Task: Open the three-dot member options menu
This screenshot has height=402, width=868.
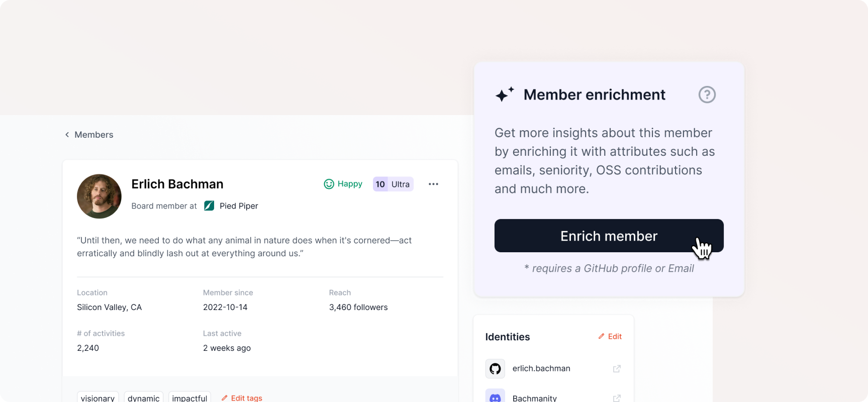Action: (433, 184)
